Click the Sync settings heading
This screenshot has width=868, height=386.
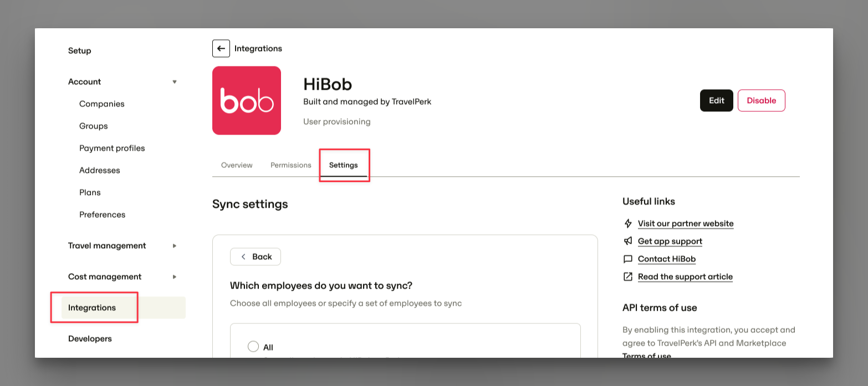[x=250, y=204]
